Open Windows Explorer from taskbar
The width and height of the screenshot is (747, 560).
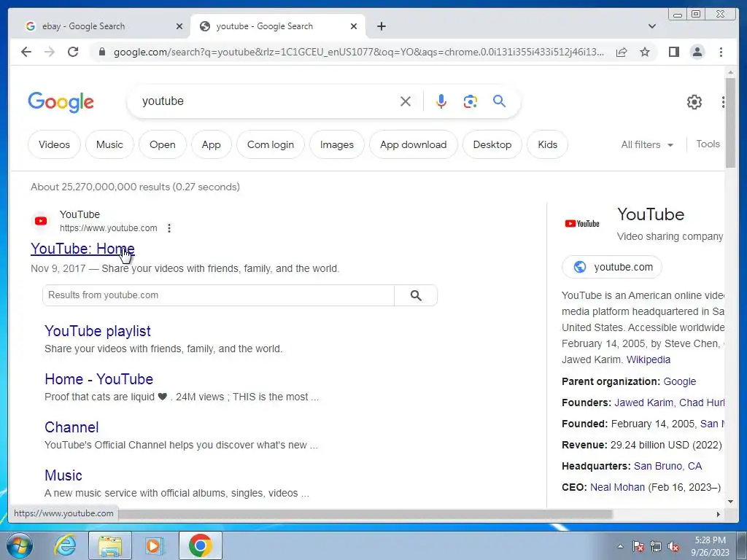[x=110, y=545]
